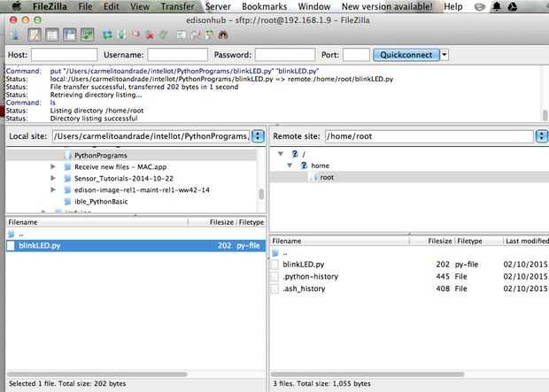Click the local file list horizontal scrollbar
Viewport: 549px width, 392px height.
[x=97, y=374]
